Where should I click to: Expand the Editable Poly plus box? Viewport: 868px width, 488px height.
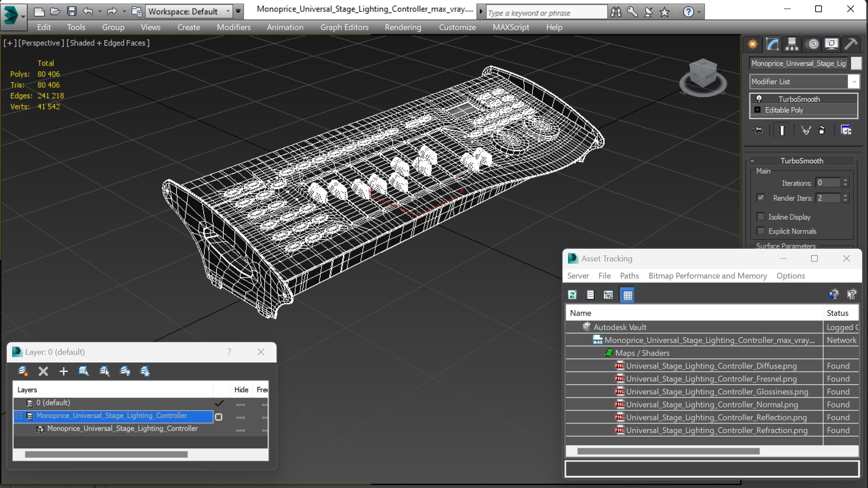coord(758,110)
